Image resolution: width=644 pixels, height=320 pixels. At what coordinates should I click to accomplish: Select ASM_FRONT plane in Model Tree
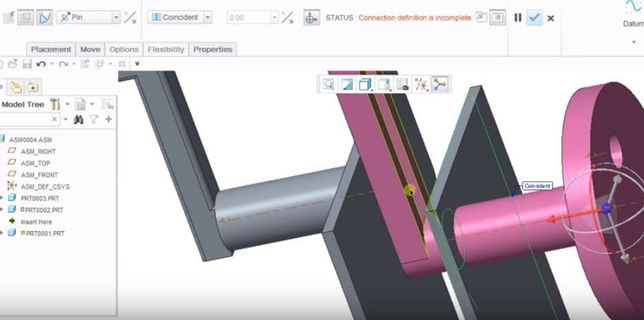(x=38, y=174)
